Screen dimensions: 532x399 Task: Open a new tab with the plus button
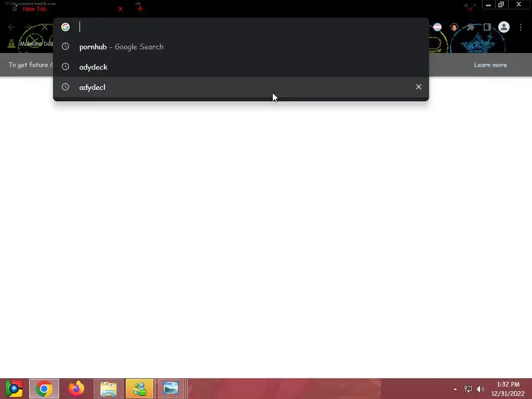pyautogui.click(x=140, y=9)
